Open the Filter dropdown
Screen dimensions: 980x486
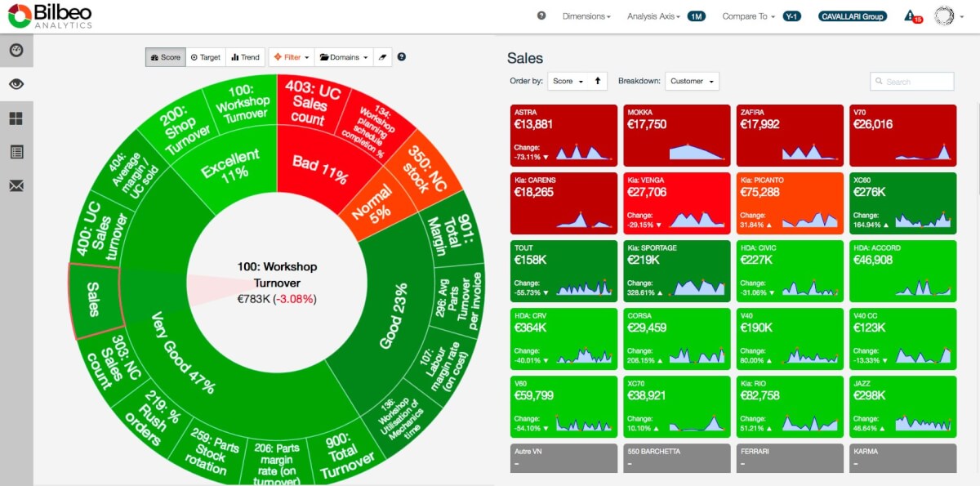point(292,57)
